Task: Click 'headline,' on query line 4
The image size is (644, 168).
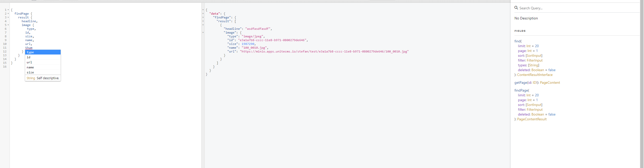Action: coord(29,21)
